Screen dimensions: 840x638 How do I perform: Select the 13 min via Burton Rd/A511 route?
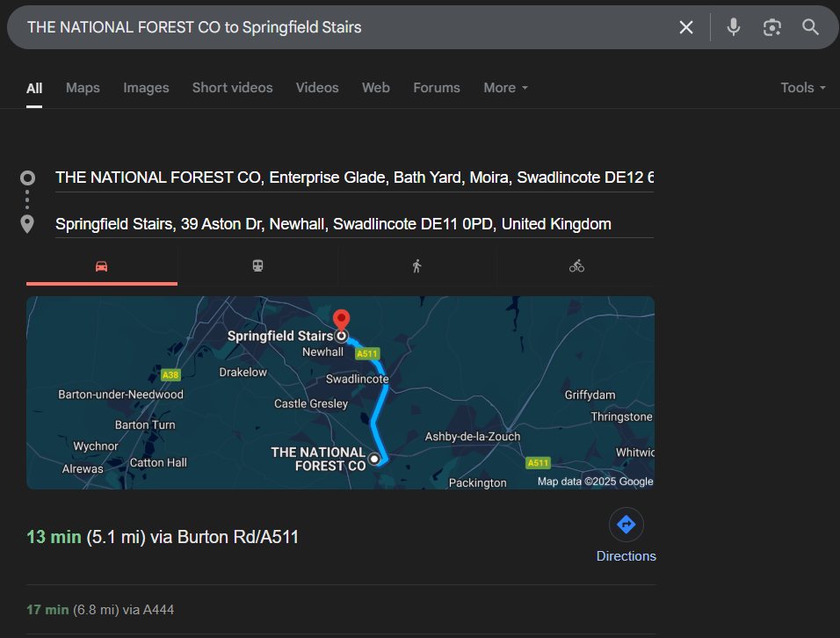[x=163, y=537]
